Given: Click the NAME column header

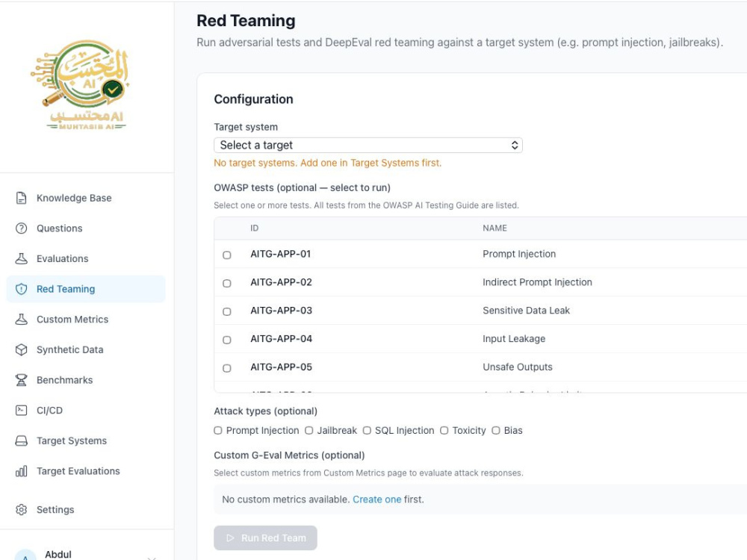Looking at the screenshot, I should click(495, 228).
